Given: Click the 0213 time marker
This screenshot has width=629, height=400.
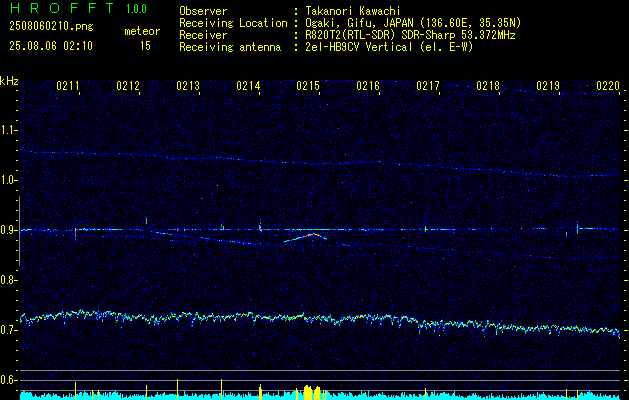Looking at the screenshot, I should 188,86.
